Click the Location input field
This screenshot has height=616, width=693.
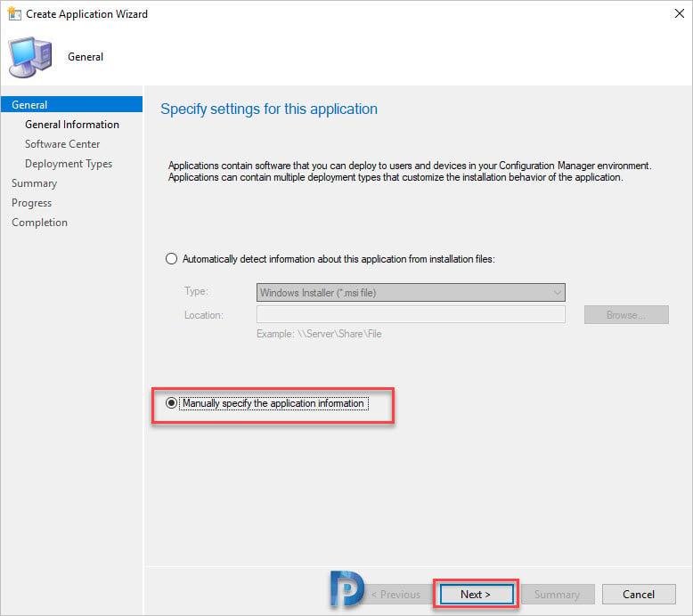point(410,314)
